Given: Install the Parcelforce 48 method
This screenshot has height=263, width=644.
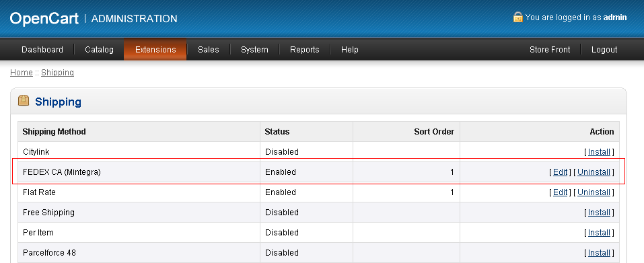Looking at the screenshot, I should (599, 252).
